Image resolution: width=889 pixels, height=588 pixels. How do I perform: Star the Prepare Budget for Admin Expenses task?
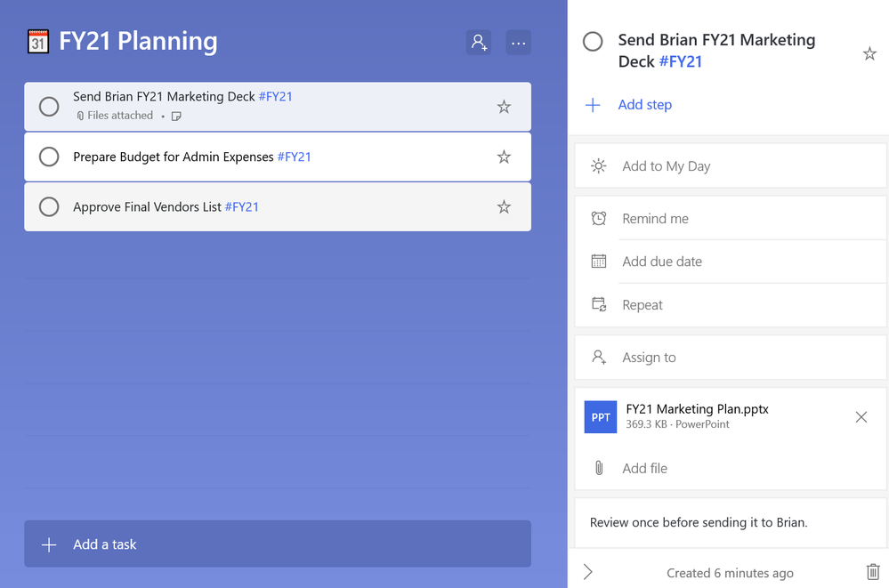click(x=504, y=157)
